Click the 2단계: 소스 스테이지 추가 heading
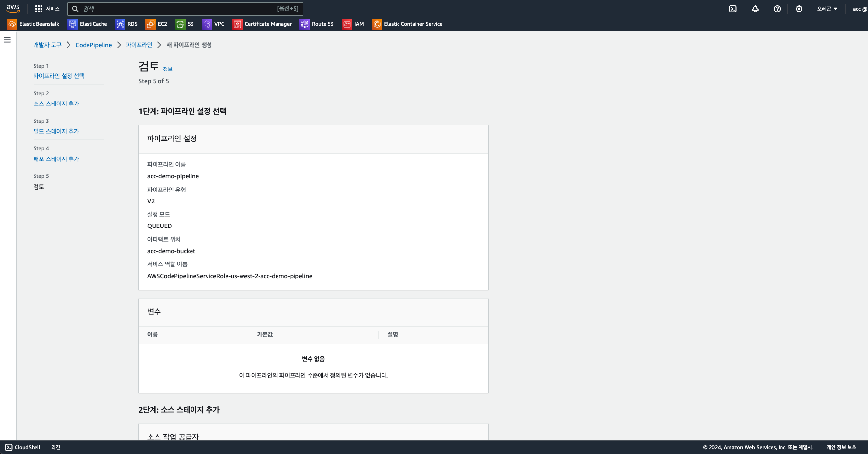868x454 pixels. point(179,410)
